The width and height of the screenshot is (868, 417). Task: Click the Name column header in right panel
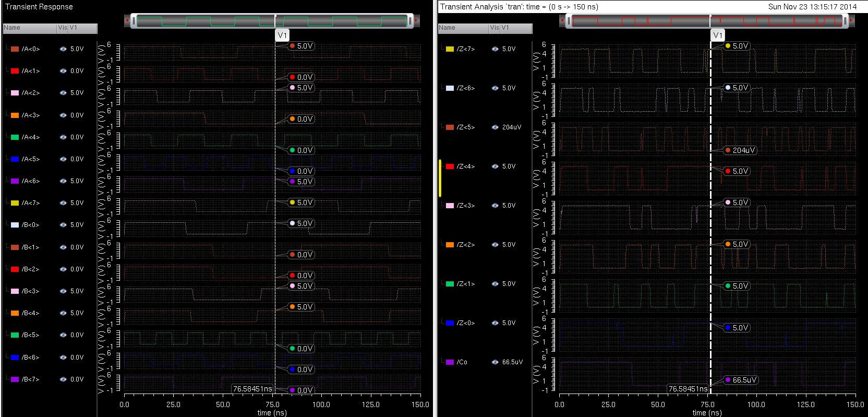click(464, 28)
